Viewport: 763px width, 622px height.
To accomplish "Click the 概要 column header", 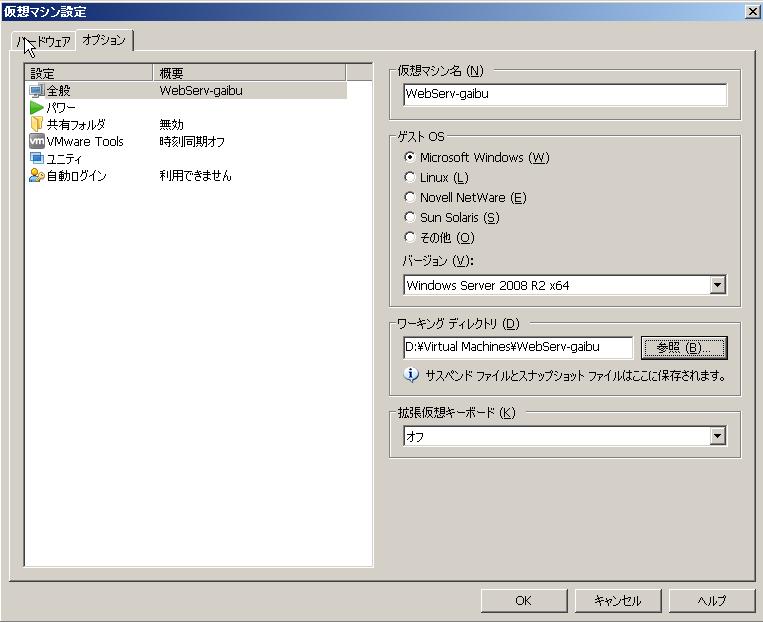I will [x=249, y=73].
